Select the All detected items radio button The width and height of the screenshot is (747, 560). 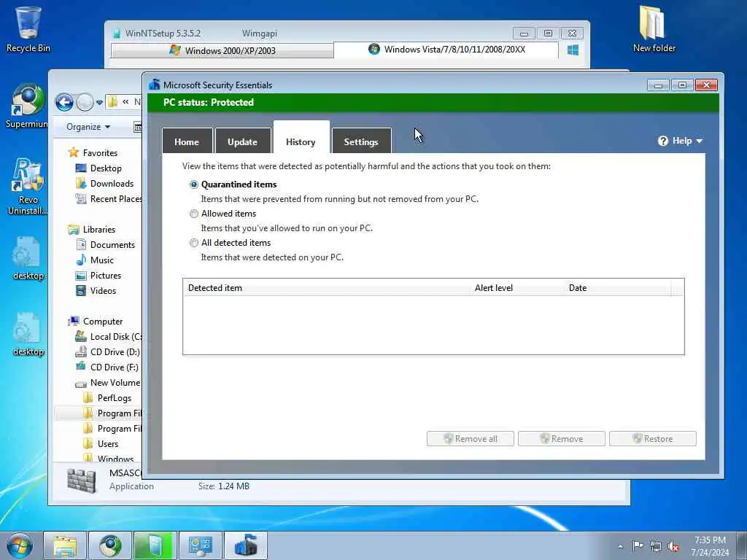point(194,243)
